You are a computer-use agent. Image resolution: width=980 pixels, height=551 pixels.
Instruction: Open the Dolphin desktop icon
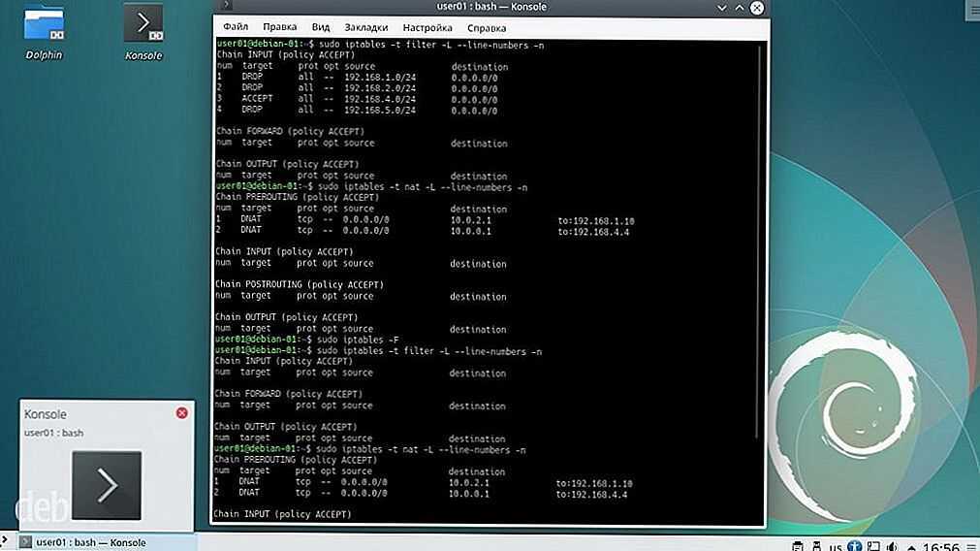point(44,33)
